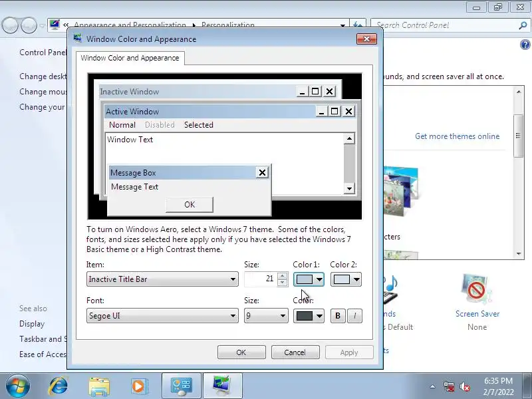Launch Internet Explorer from taskbar
The height and width of the screenshot is (399, 532).
coord(59,386)
